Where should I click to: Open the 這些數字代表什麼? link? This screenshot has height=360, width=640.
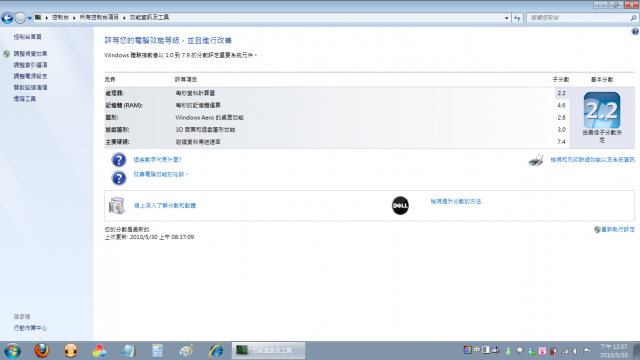[158, 160]
